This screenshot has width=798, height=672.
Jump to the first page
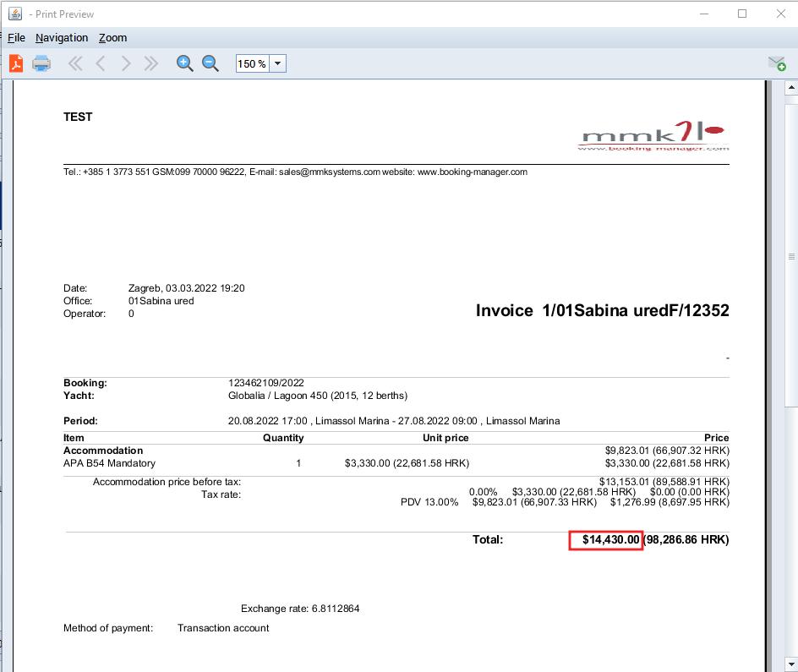click(74, 63)
